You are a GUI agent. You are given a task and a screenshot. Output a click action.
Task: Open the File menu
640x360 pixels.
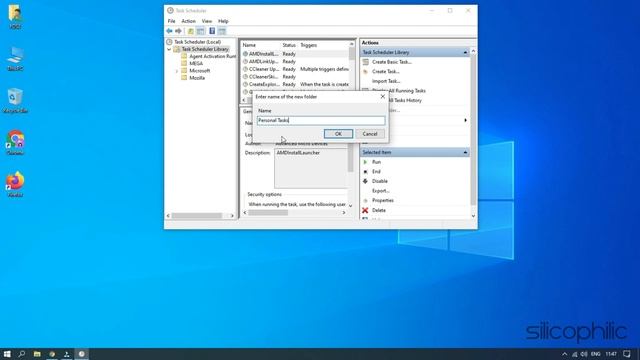(171, 21)
